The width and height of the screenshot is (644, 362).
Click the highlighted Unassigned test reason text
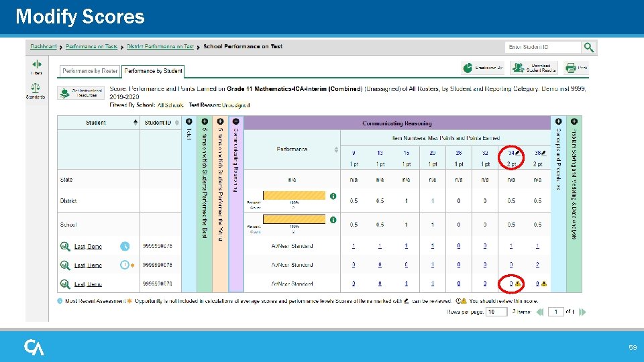(x=235, y=105)
